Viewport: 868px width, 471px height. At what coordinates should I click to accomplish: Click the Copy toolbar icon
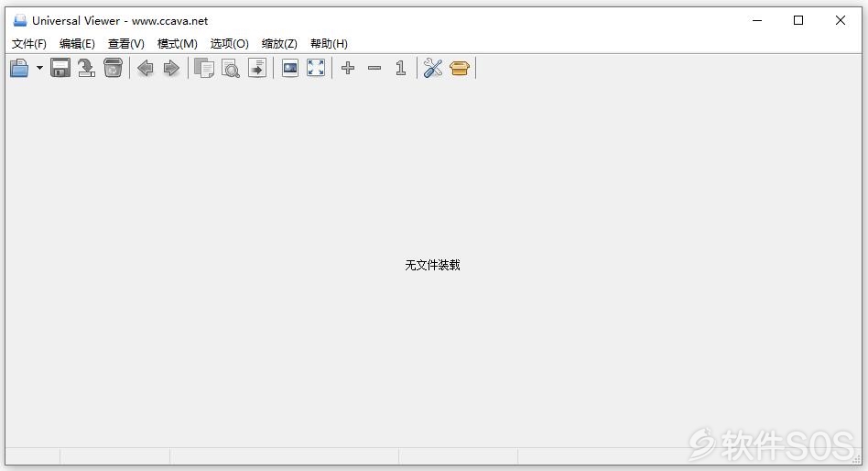204,68
